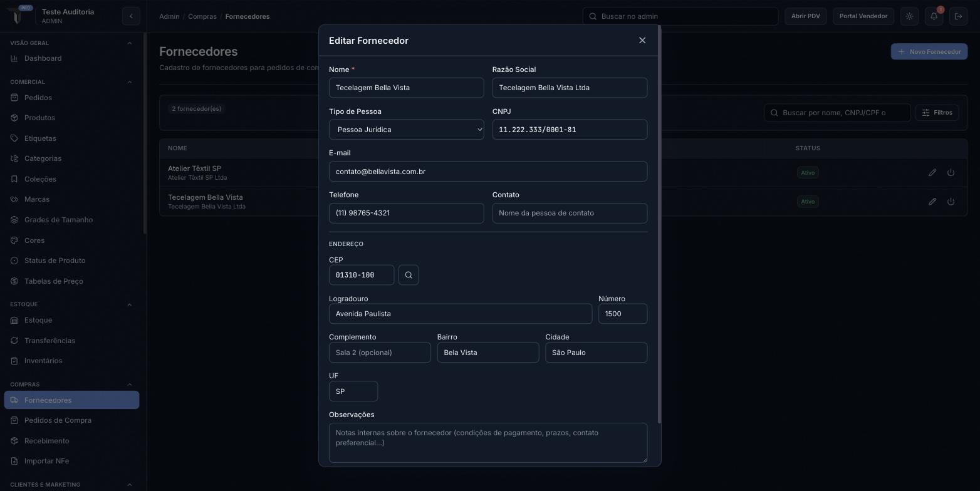This screenshot has width=980, height=491.
Task: Close the Editar Fornecedor dialog
Action: (642, 40)
